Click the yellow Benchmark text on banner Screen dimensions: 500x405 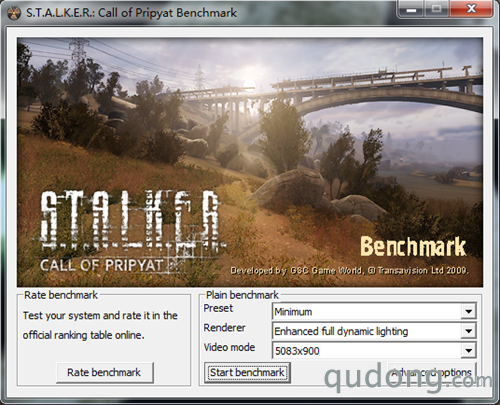[x=413, y=247]
